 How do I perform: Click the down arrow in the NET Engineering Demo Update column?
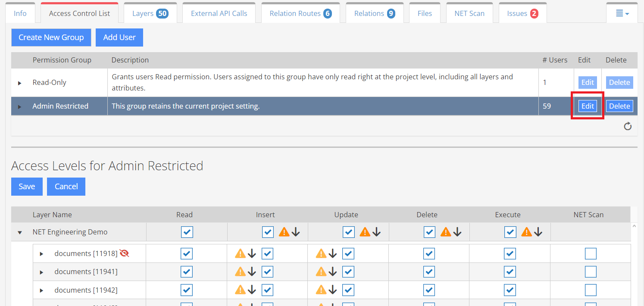point(377,232)
